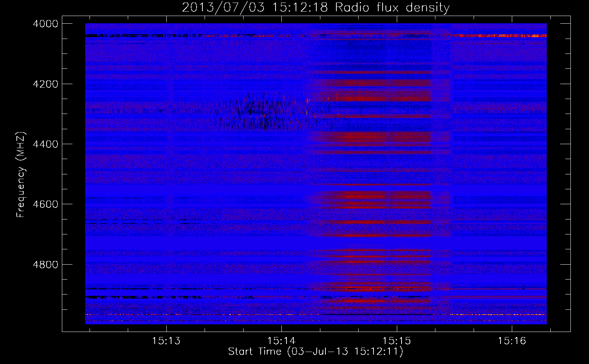
Task: Click the plot title '2013/07/03 15:12:18 Radio flux density'
Action: 316,7
